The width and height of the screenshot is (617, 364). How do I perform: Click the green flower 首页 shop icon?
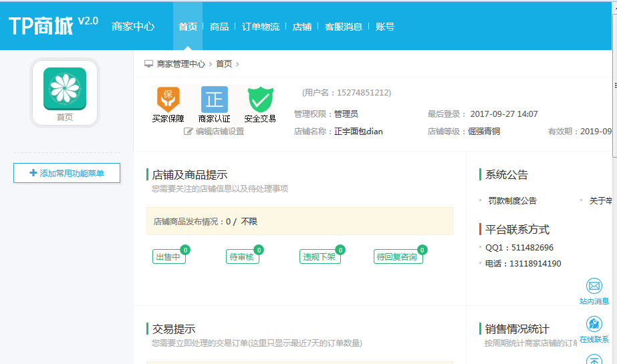coord(65,89)
